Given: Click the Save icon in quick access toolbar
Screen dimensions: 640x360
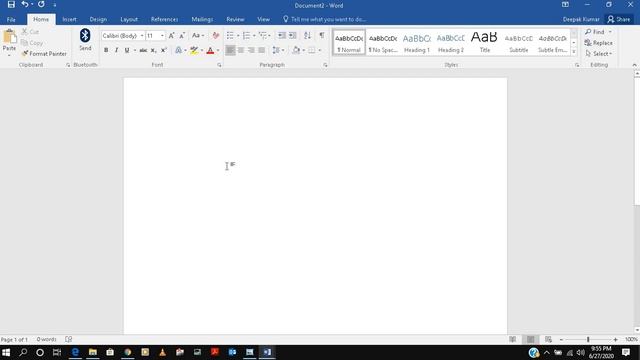Looking at the screenshot, I should pyautogui.click(x=11, y=4).
